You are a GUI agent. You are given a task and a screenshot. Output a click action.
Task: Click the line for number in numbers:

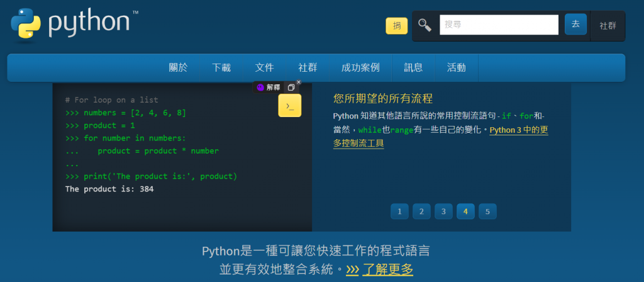coord(126,138)
